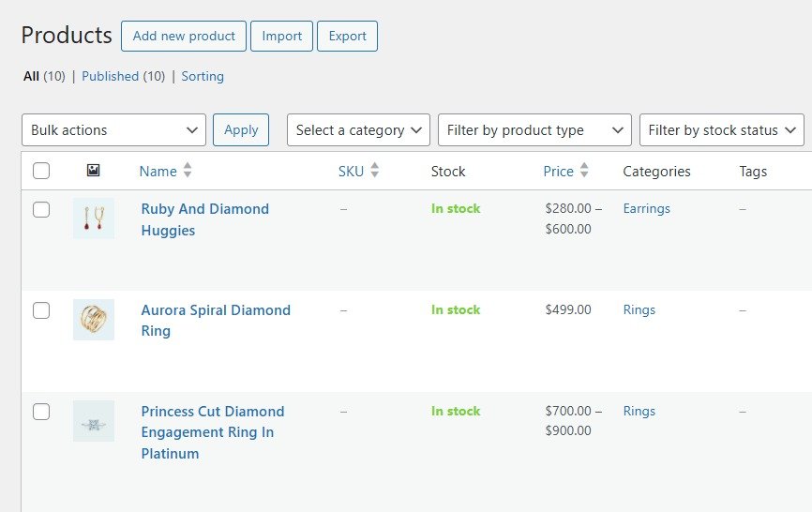The width and height of the screenshot is (812, 512).
Task: Switch to the Sorting view
Action: (x=203, y=76)
